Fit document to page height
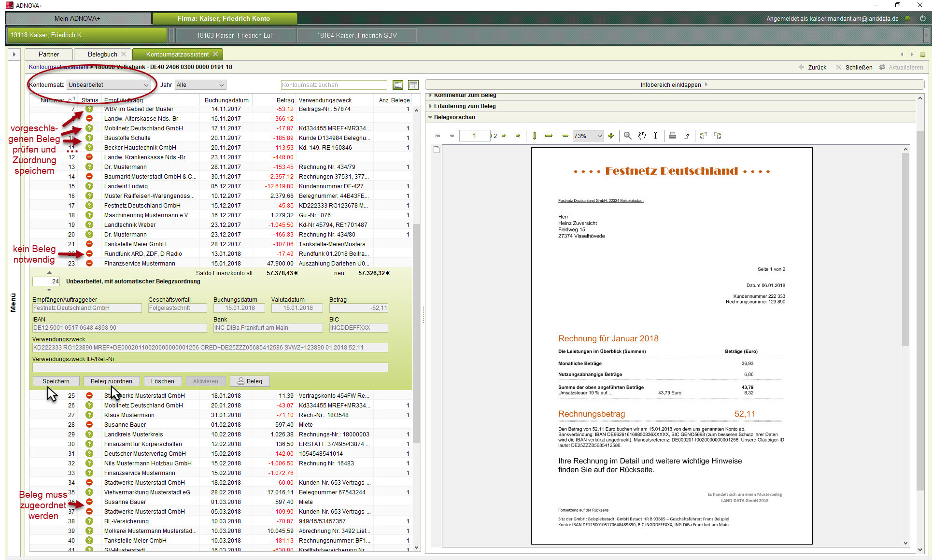The image size is (932, 560). click(x=535, y=136)
